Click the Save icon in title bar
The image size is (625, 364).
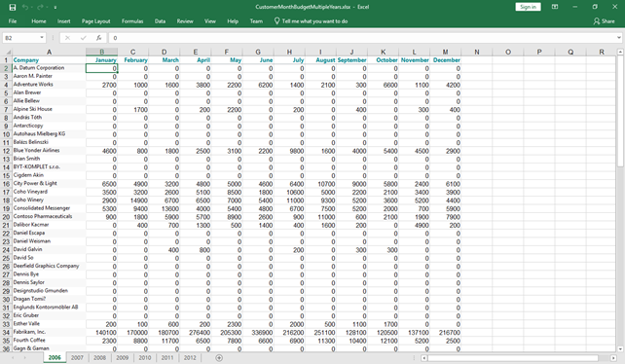click(x=13, y=7)
